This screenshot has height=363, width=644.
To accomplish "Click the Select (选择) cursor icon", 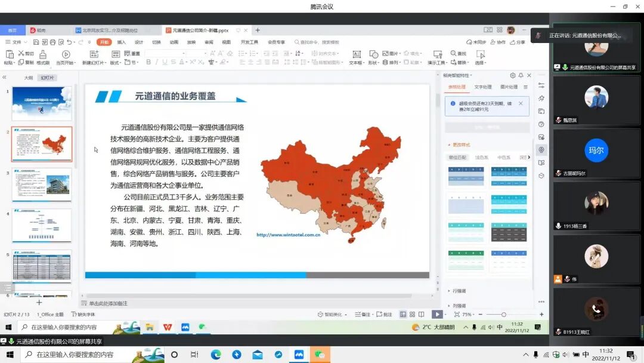I will (480, 54).
